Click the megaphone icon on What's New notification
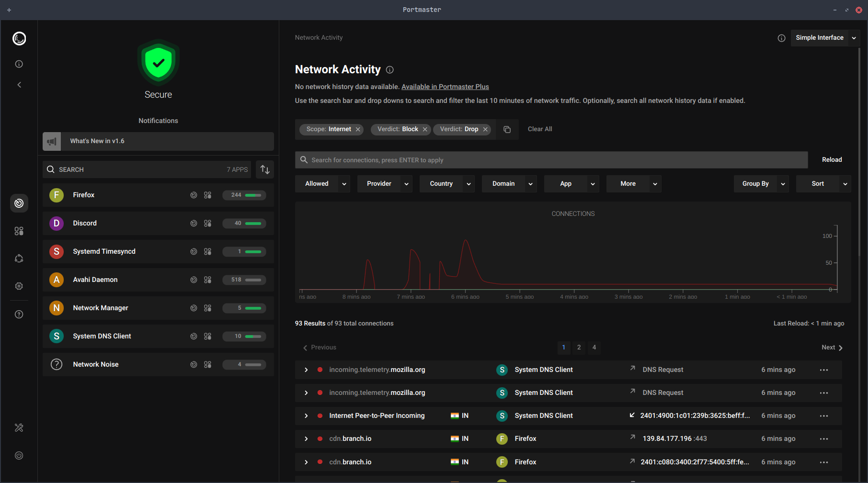 [51, 141]
